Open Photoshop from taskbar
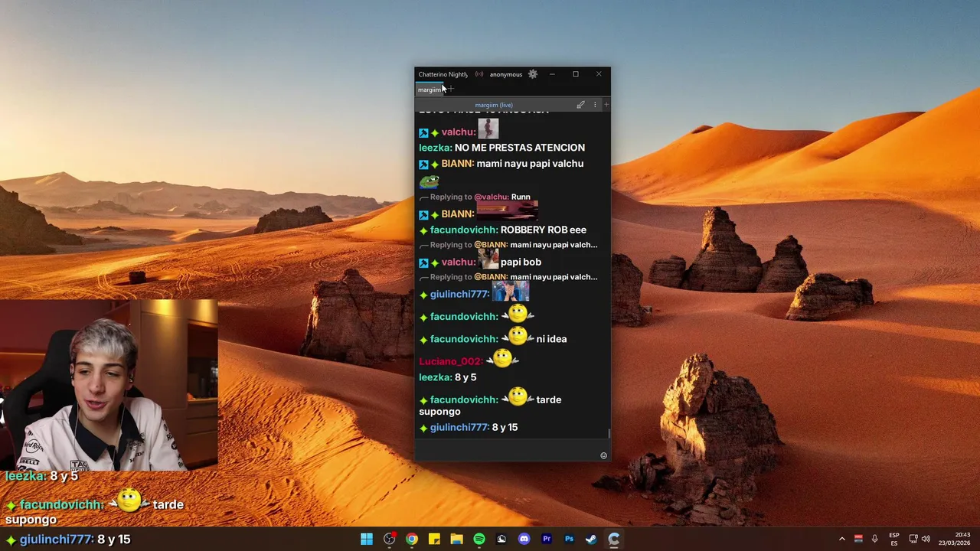980x551 pixels. [569, 539]
